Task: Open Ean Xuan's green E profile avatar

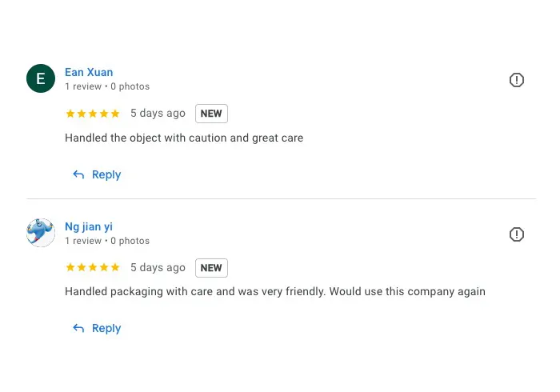Action: click(x=41, y=78)
